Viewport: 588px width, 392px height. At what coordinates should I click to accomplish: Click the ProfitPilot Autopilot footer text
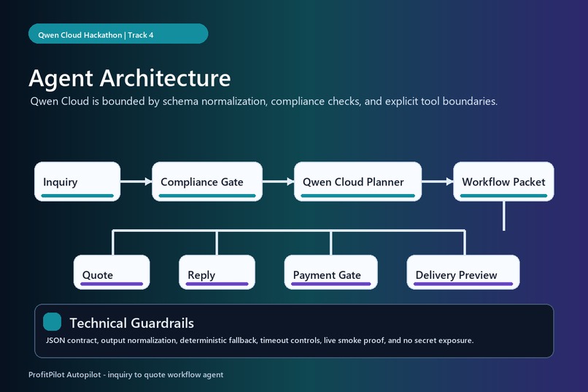point(126,374)
